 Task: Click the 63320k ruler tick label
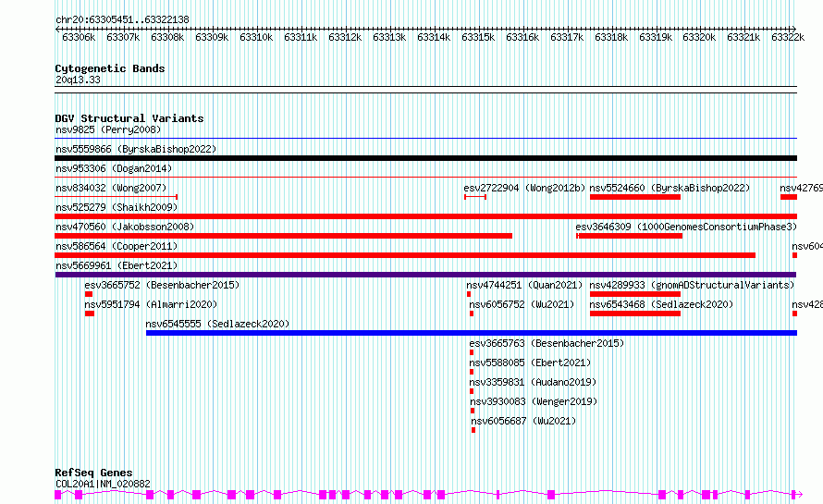(699, 37)
